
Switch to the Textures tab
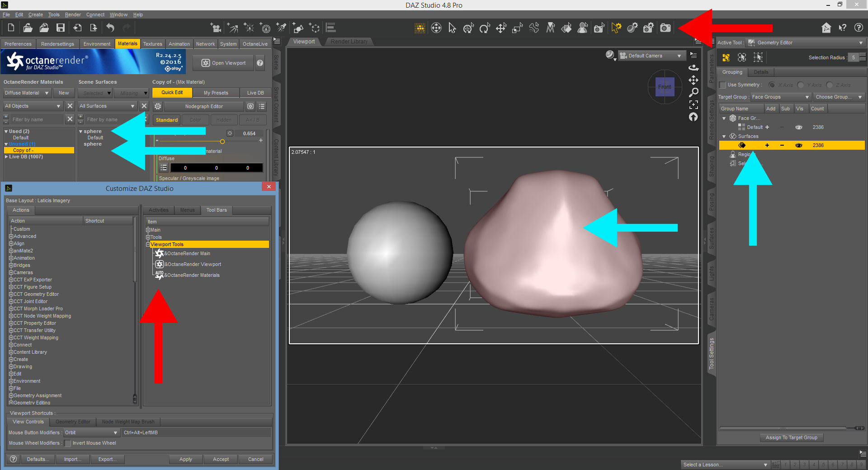tap(152, 44)
